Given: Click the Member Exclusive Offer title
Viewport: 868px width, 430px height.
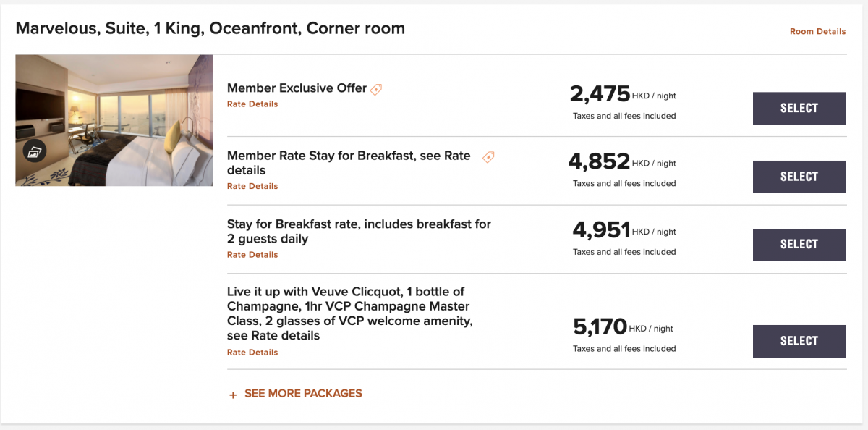Looking at the screenshot, I should pos(297,88).
